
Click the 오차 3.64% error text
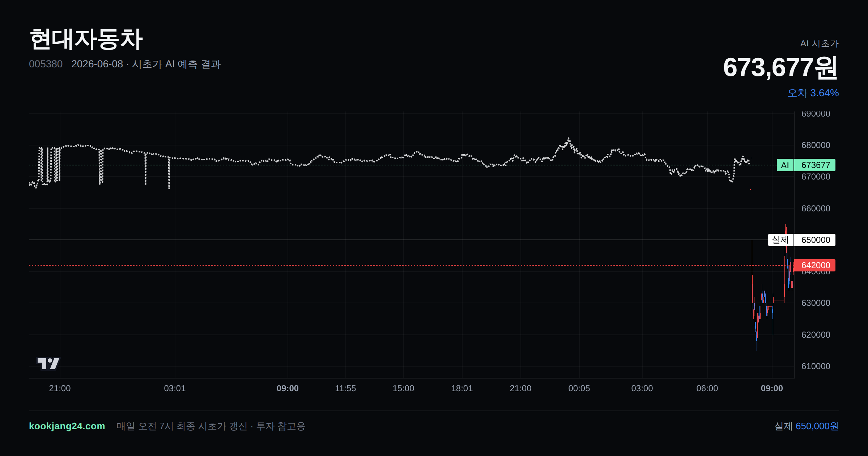point(813,93)
